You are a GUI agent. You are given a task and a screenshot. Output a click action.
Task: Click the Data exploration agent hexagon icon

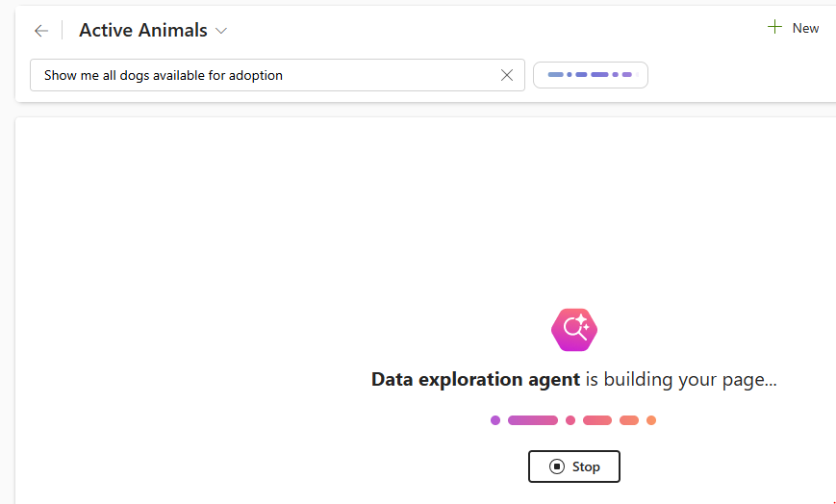(574, 329)
